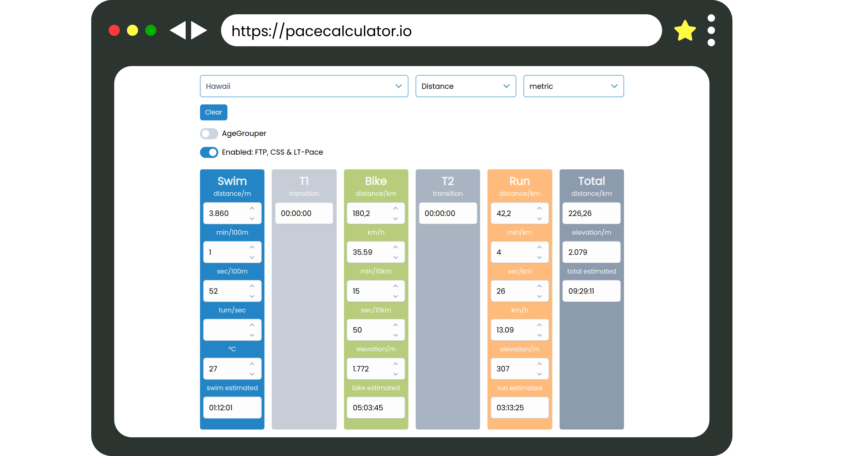Enable the AgeGrouper toggle

point(209,133)
